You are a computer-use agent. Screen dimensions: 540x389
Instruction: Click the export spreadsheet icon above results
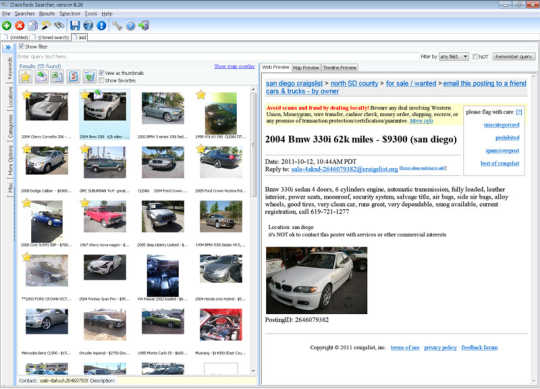click(57, 76)
